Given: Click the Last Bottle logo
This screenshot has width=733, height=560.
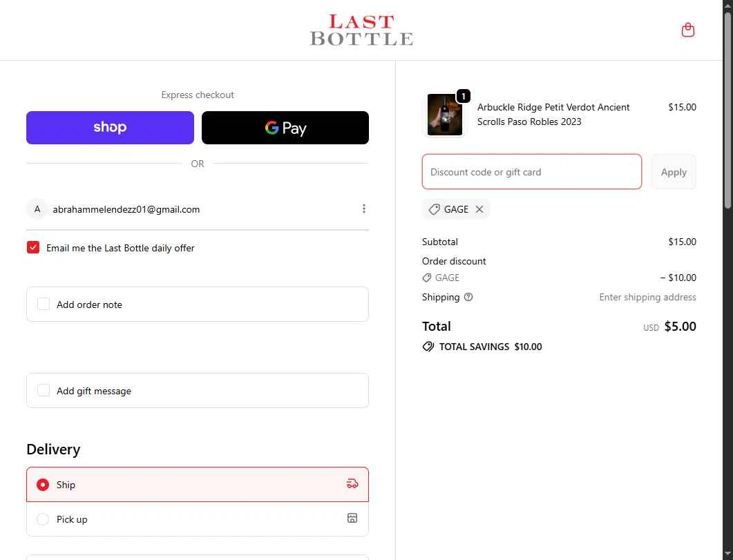Looking at the screenshot, I should click(361, 30).
